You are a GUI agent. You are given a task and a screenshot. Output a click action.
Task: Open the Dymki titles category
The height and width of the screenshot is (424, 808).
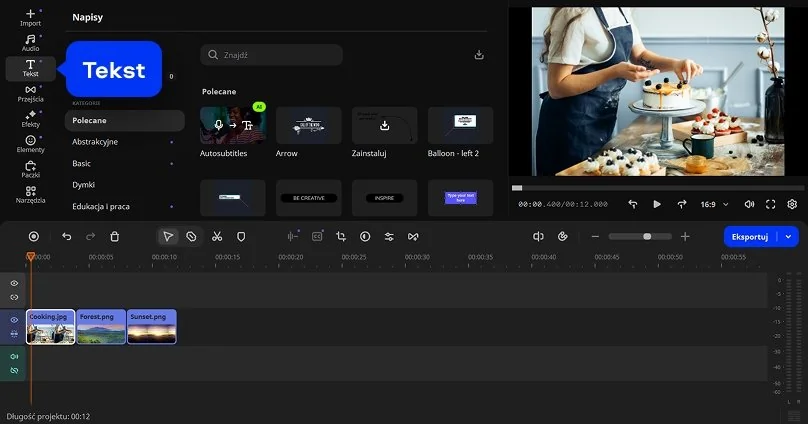[x=84, y=185]
